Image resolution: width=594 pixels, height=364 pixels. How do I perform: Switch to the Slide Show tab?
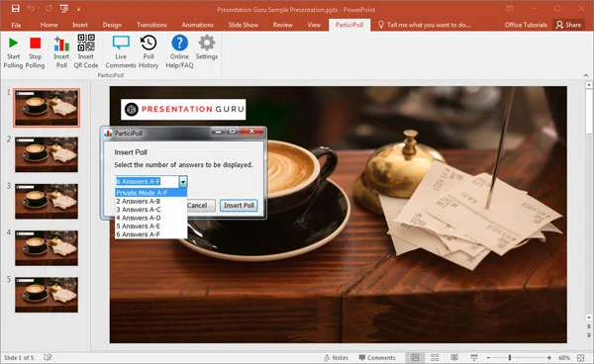[244, 25]
